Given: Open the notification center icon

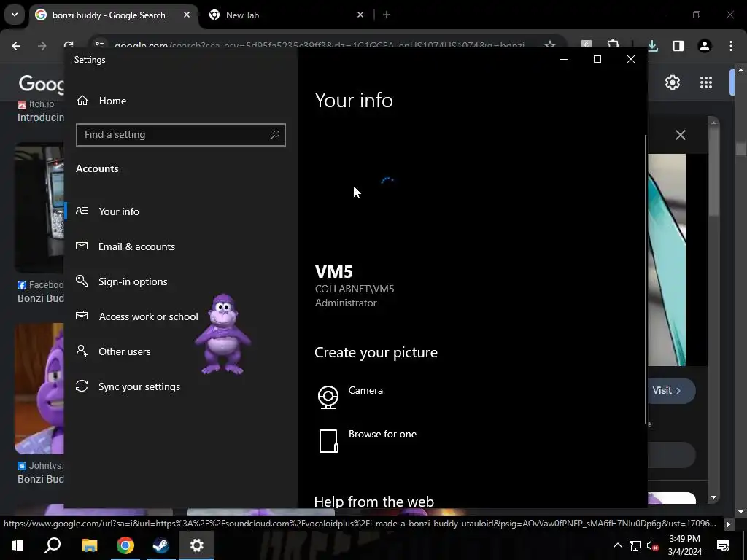Looking at the screenshot, I should click(x=723, y=545).
